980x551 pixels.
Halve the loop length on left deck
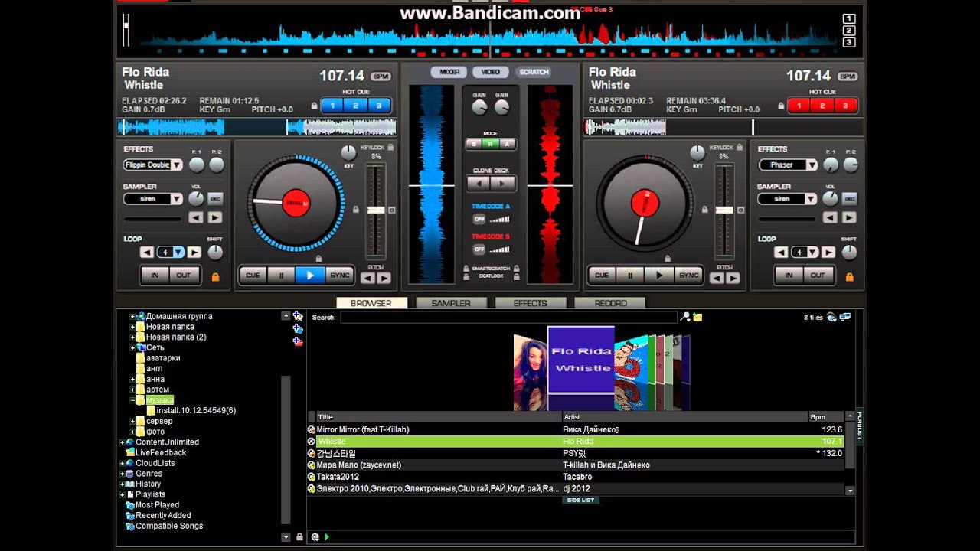[x=147, y=252]
